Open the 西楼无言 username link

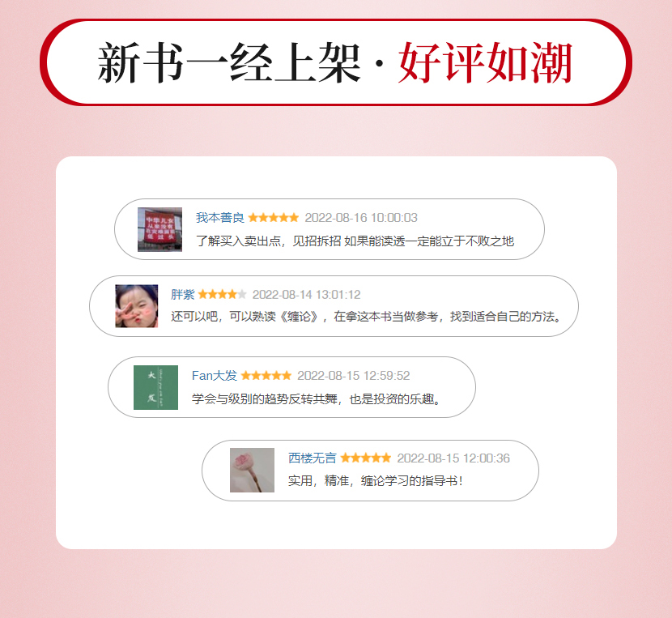[x=313, y=458]
